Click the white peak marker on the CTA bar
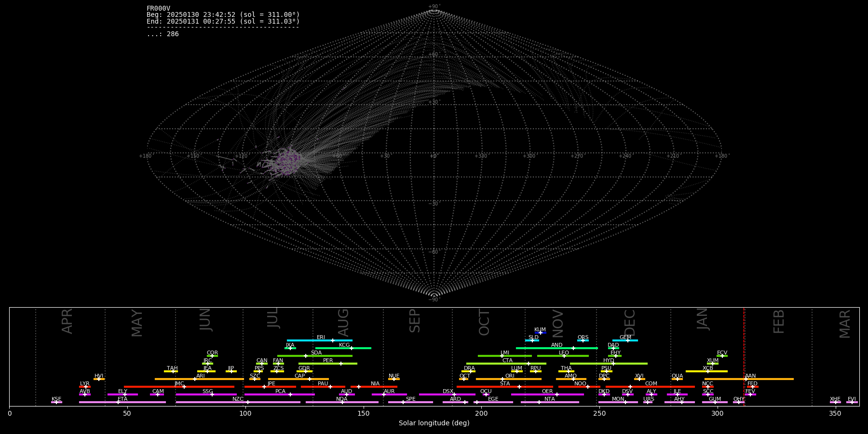This screenshot has height=434, width=868. 528,364
